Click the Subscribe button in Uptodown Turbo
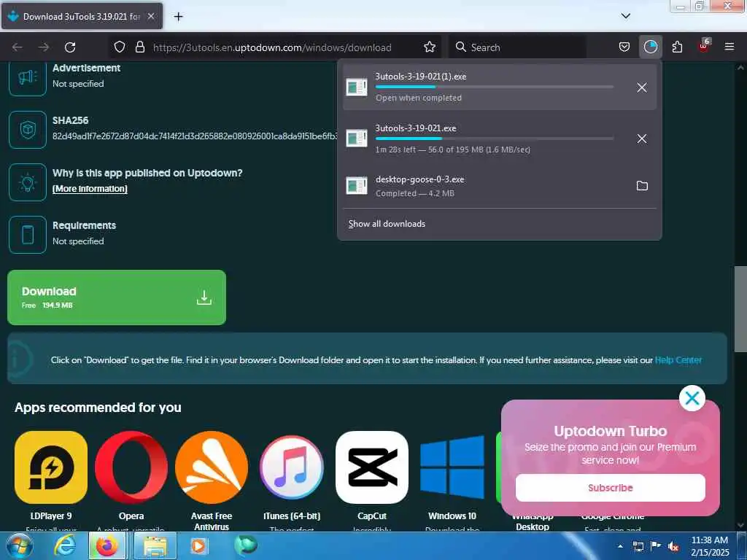The height and width of the screenshot is (560, 747). tap(611, 488)
